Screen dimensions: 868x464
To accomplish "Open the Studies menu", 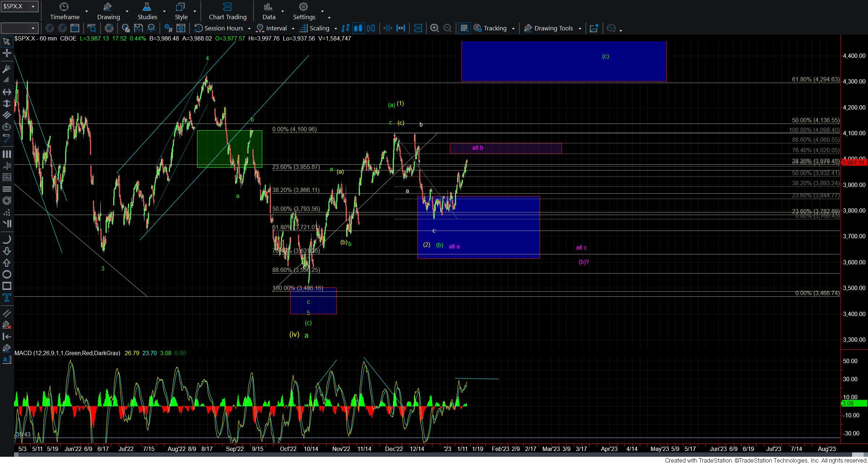I will tap(147, 11).
